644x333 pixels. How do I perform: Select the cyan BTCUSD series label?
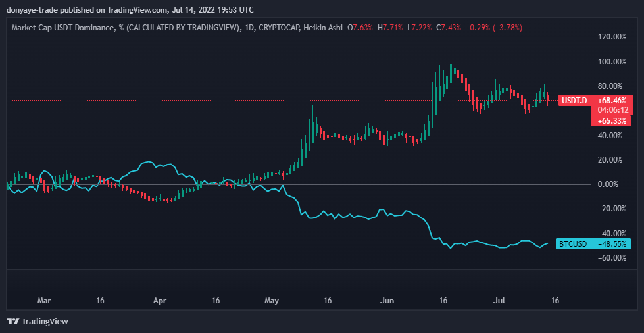point(573,243)
